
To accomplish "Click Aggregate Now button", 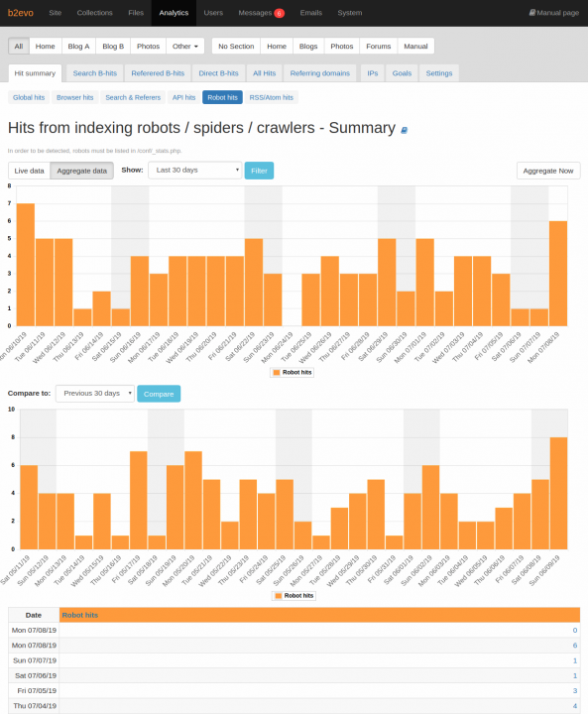I will pos(548,171).
